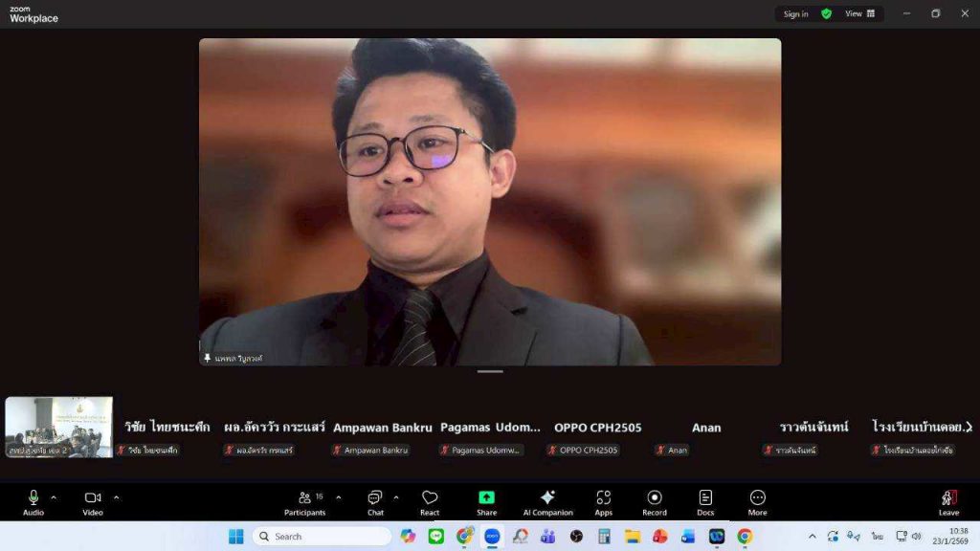
Task: Open the Participants panel
Action: pos(304,502)
